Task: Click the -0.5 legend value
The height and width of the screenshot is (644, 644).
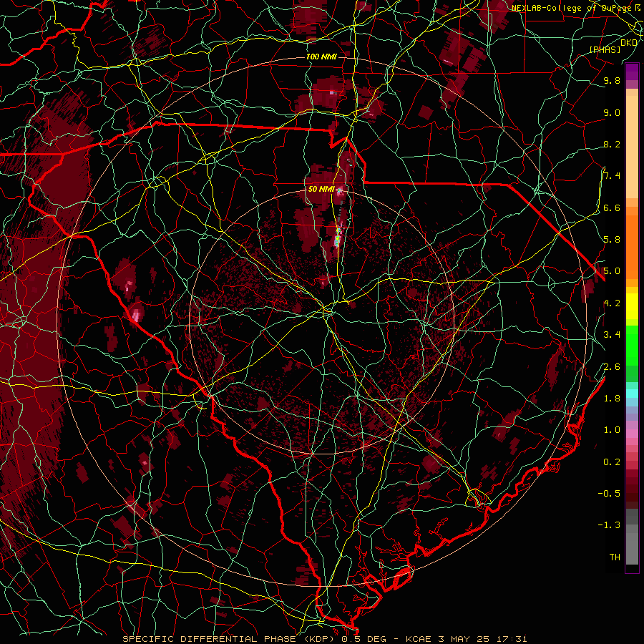Action: (610, 494)
